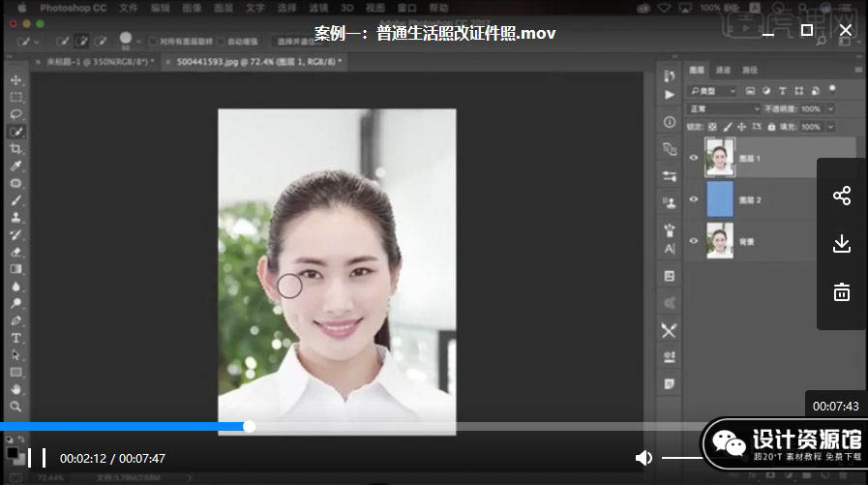Enable Sample All Layers checkbox

tap(153, 42)
